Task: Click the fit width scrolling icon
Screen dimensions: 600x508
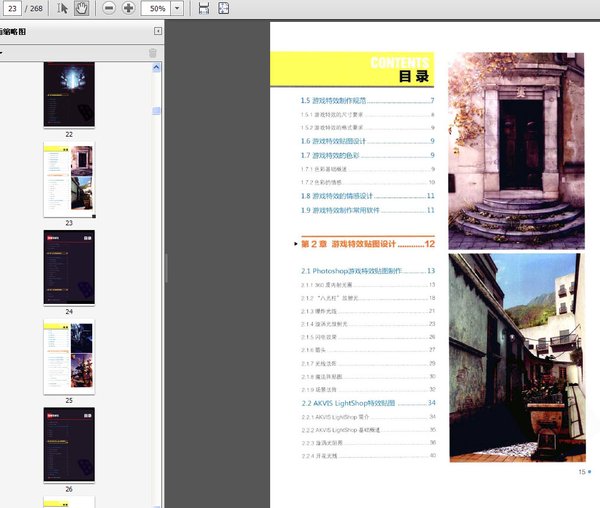Action: click(204, 8)
